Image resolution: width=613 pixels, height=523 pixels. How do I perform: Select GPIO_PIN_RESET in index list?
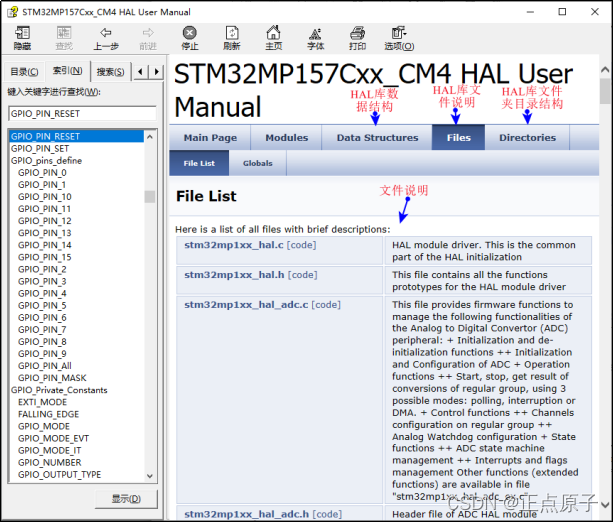click(76, 136)
